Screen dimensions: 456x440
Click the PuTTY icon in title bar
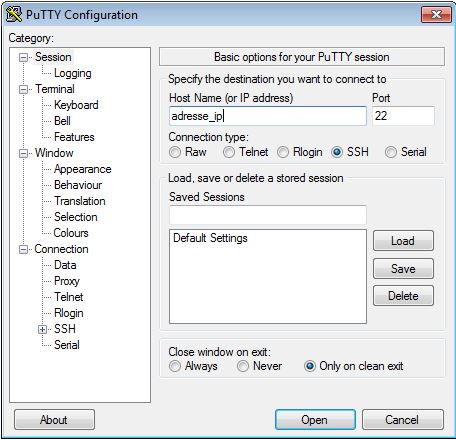[x=14, y=15]
